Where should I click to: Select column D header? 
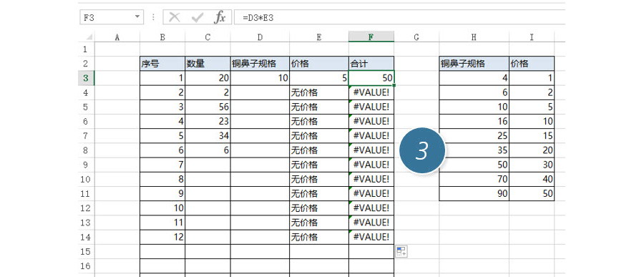click(260, 37)
